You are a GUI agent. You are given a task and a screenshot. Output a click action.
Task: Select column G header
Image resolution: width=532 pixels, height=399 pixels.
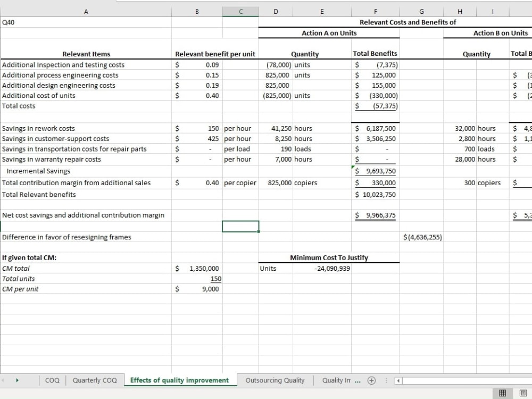point(421,12)
